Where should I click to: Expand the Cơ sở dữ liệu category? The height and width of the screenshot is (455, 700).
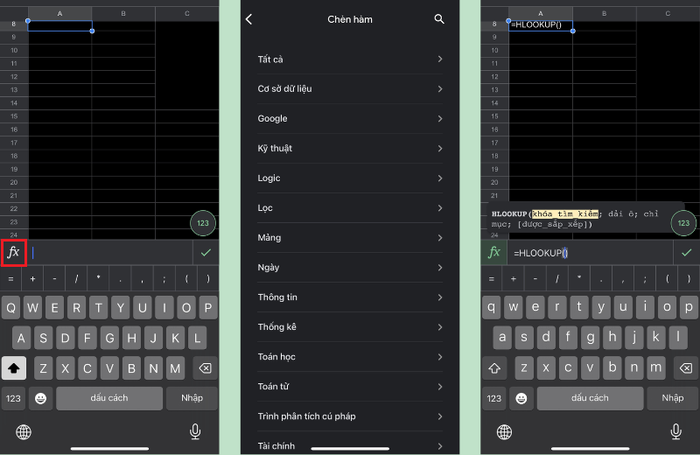(350, 89)
